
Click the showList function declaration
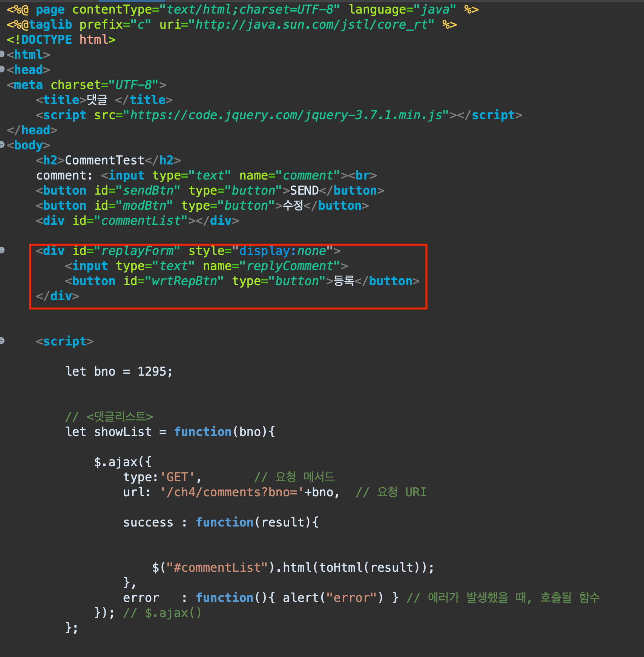pos(170,432)
